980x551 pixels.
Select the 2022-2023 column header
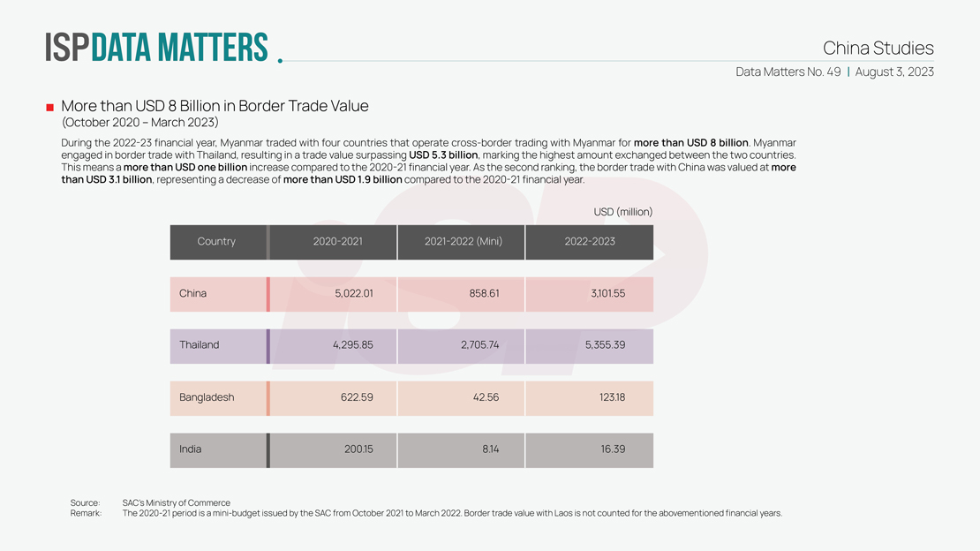[590, 242]
